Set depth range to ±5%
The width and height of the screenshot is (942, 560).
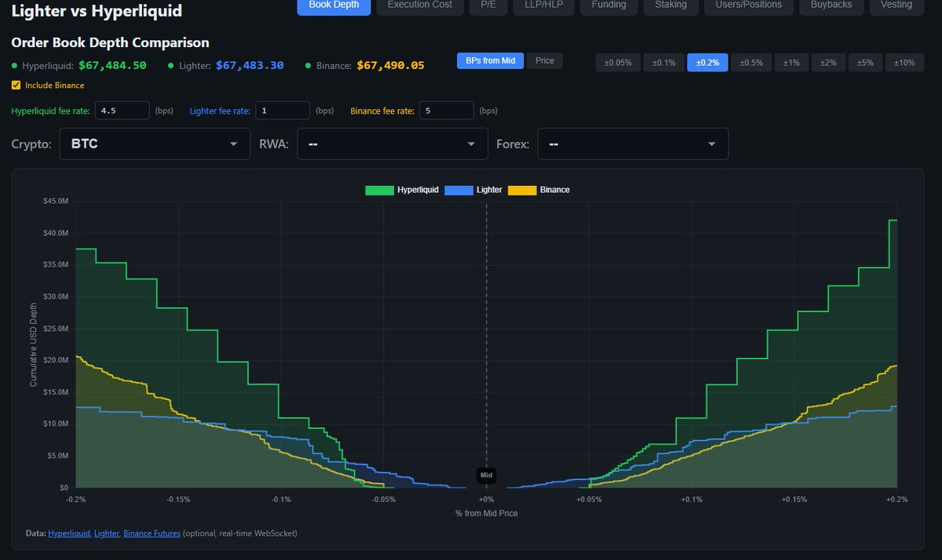click(x=865, y=63)
